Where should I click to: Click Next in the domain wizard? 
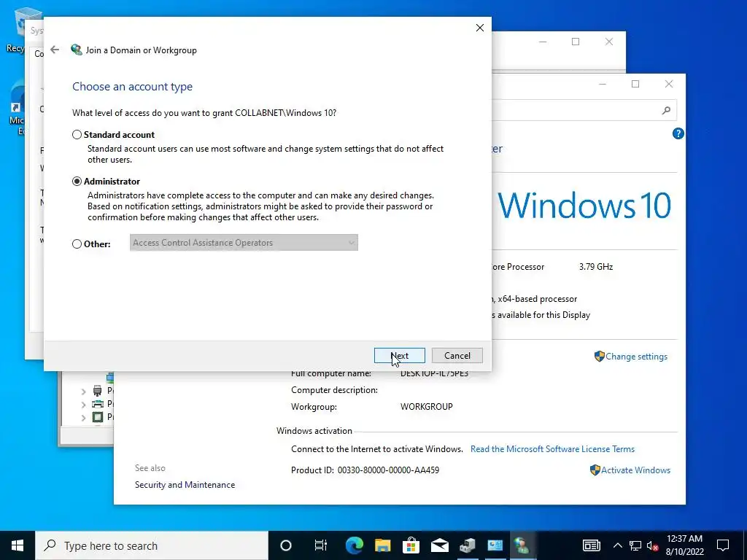click(x=399, y=356)
